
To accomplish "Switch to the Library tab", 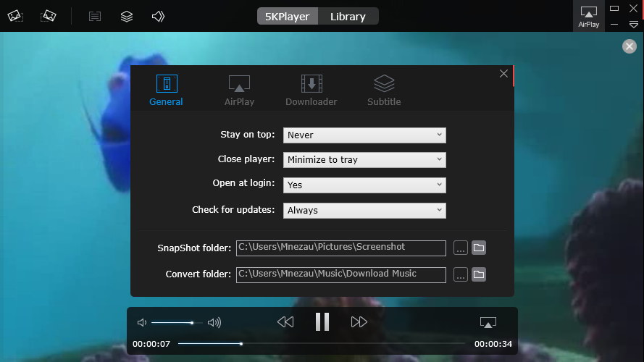I will [348, 17].
